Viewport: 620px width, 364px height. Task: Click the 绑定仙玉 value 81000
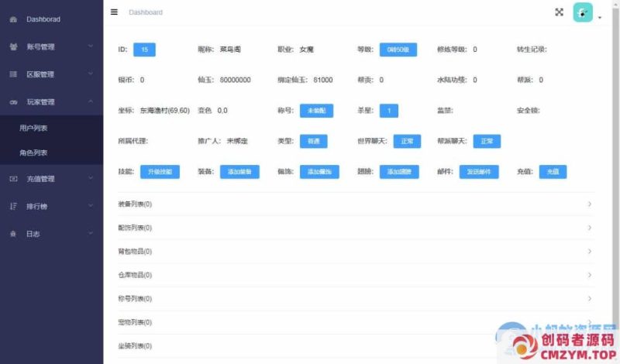(323, 80)
